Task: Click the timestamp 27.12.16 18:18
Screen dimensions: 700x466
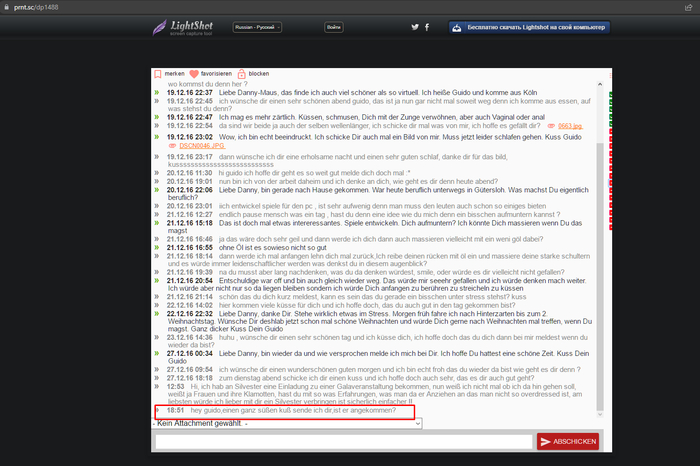Action: click(190, 378)
